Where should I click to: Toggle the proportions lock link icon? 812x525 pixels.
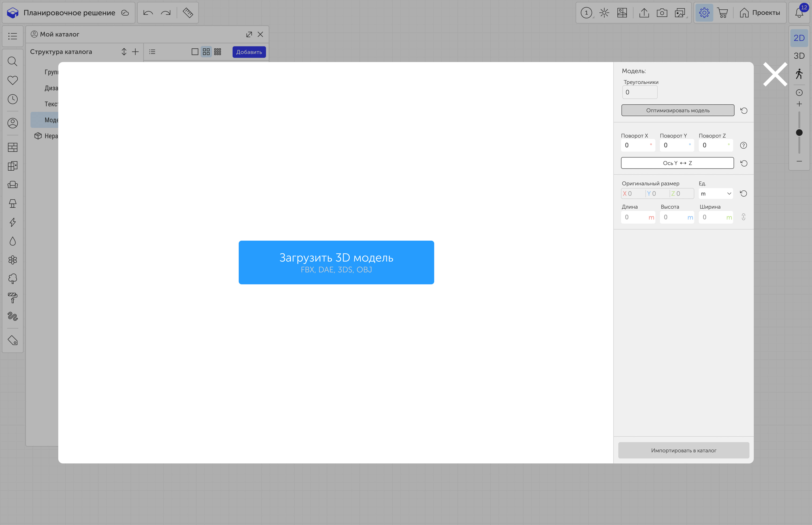(743, 217)
